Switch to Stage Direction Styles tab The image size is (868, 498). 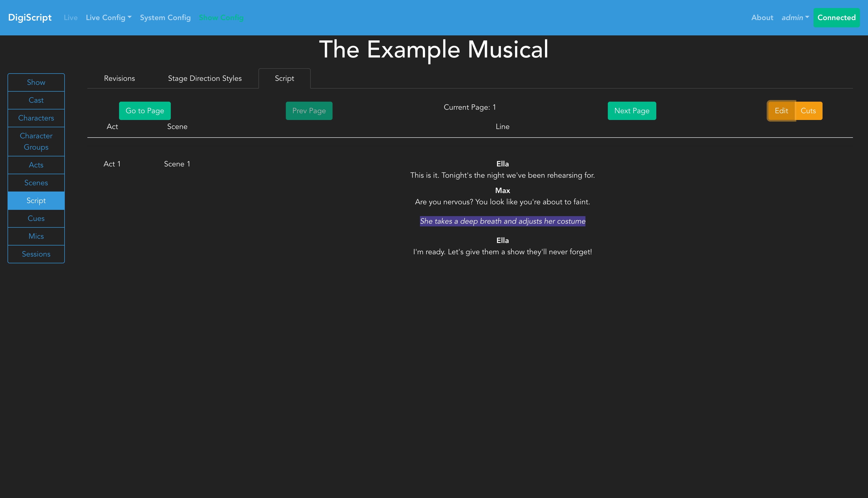[x=205, y=78]
